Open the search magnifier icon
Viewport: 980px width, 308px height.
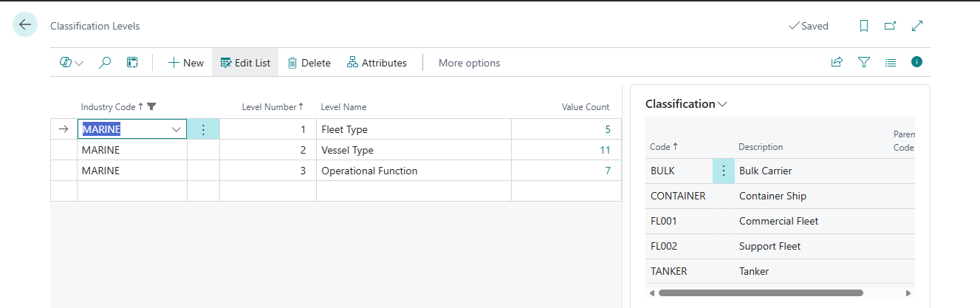pos(105,63)
